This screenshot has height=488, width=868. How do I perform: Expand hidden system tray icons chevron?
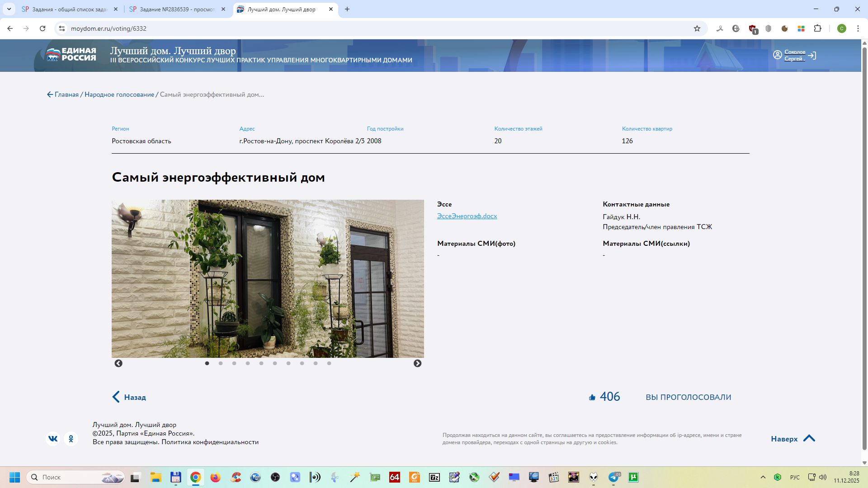click(763, 477)
